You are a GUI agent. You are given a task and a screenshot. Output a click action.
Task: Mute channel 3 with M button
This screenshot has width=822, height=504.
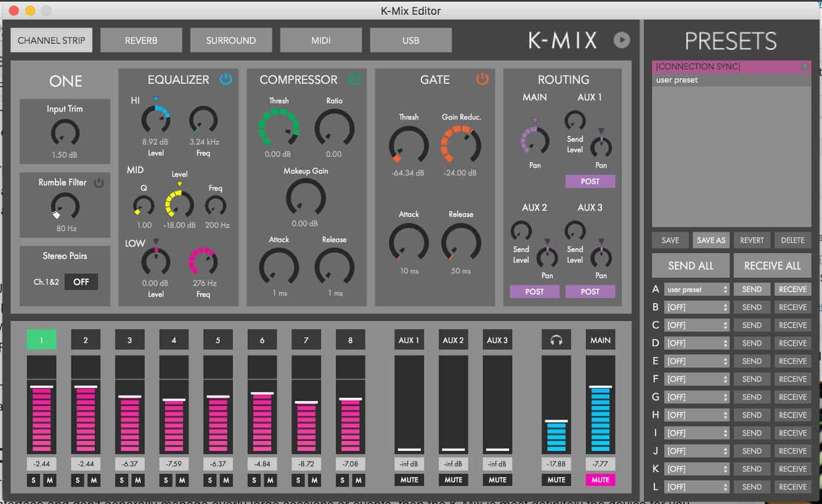coord(138,480)
